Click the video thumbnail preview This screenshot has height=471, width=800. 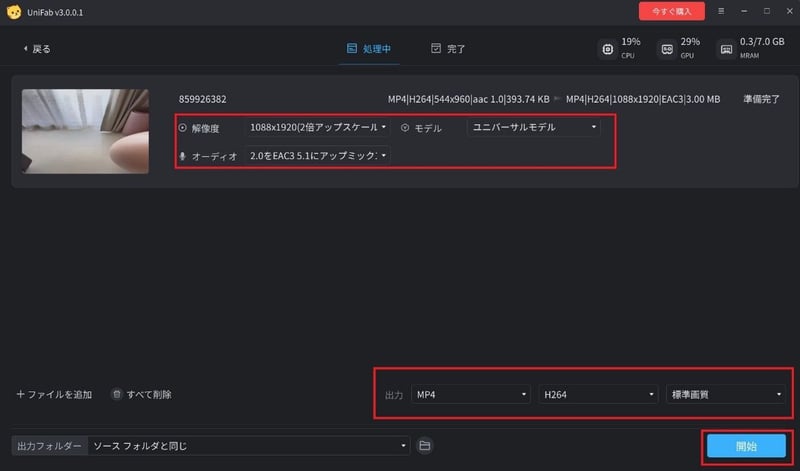pos(85,132)
